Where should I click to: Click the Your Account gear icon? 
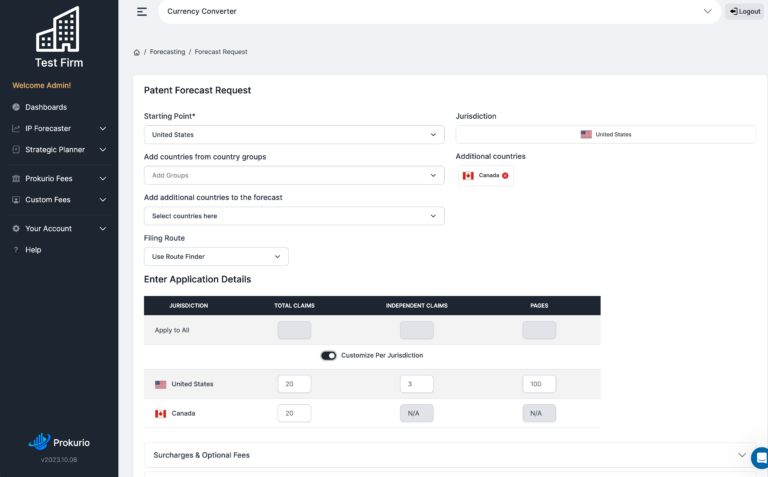point(16,229)
